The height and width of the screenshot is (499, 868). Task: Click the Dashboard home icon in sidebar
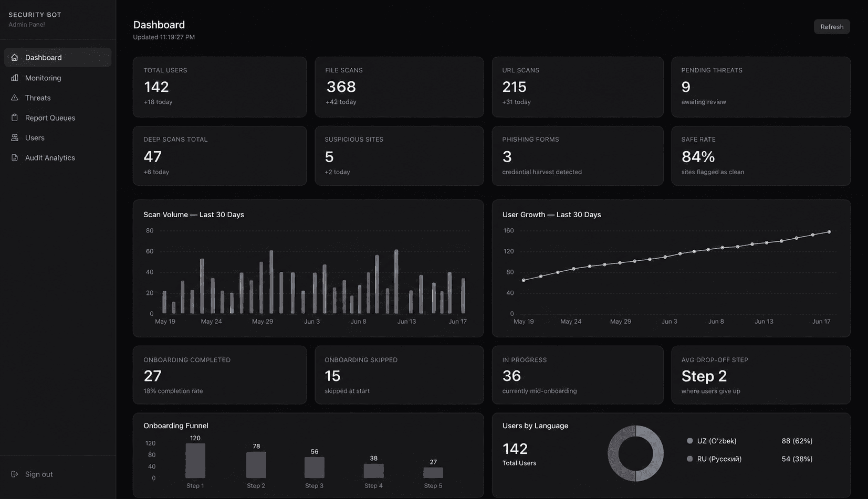pyautogui.click(x=15, y=57)
